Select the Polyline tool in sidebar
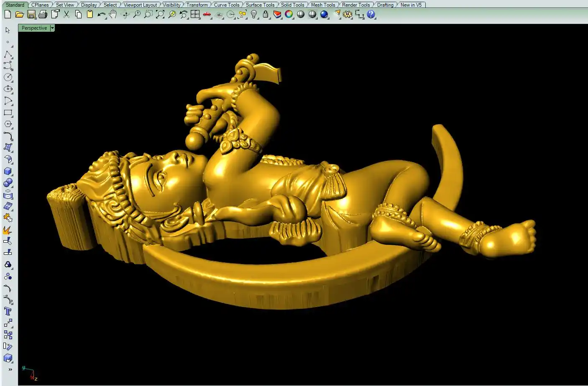The image size is (588, 386). [8, 55]
